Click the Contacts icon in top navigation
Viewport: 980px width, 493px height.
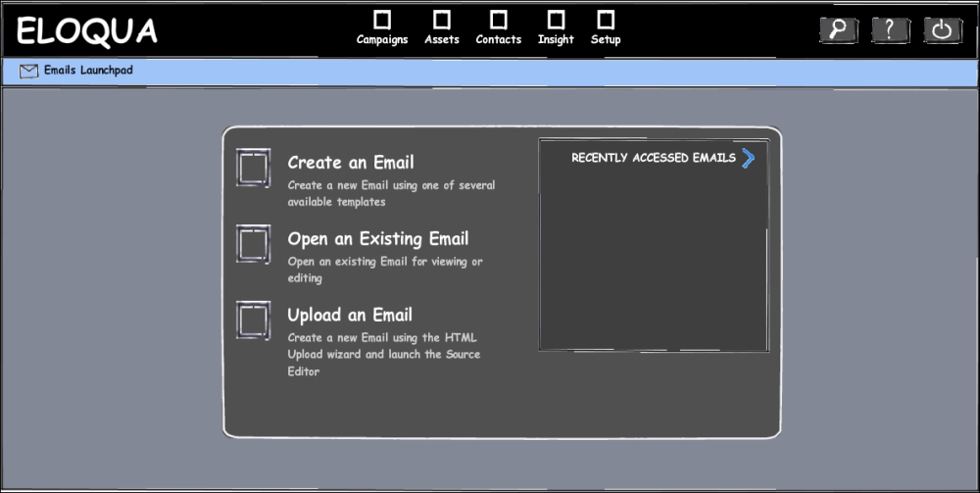(x=498, y=20)
